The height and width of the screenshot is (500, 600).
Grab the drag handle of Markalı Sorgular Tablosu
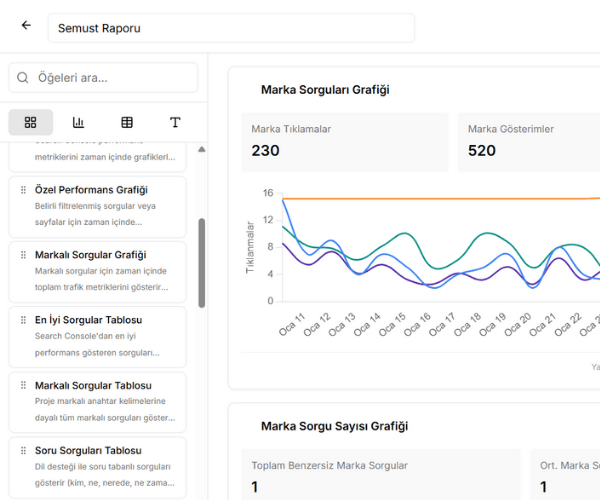point(23,386)
